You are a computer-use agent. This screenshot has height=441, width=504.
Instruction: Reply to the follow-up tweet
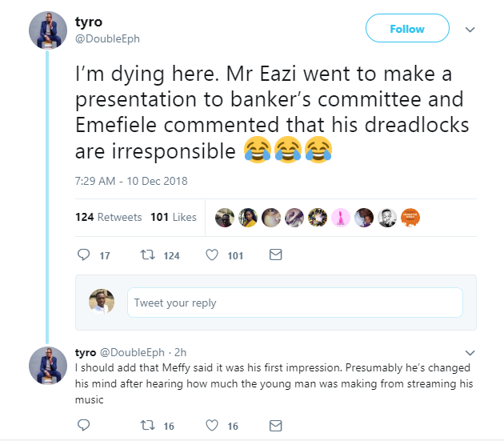84,426
